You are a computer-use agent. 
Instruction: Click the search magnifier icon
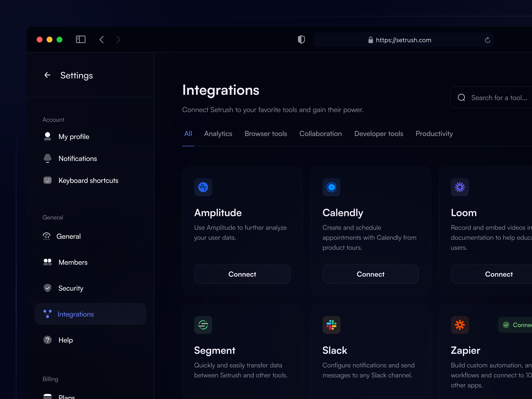tap(461, 97)
